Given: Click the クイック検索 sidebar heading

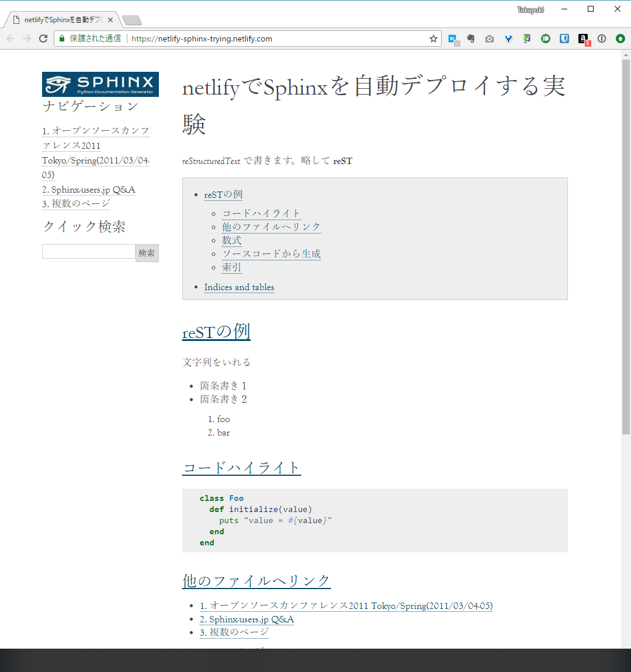Looking at the screenshot, I should pyautogui.click(x=84, y=227).
